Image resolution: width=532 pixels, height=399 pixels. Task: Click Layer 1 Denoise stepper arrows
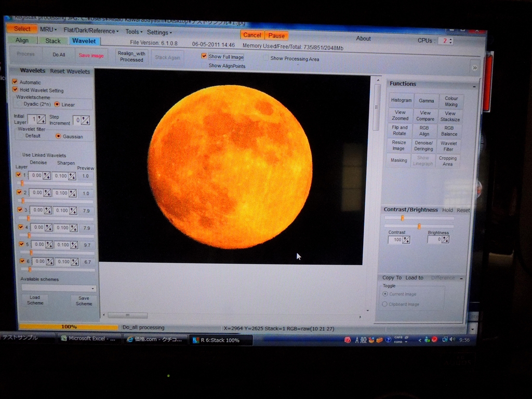tap(47, 176)
